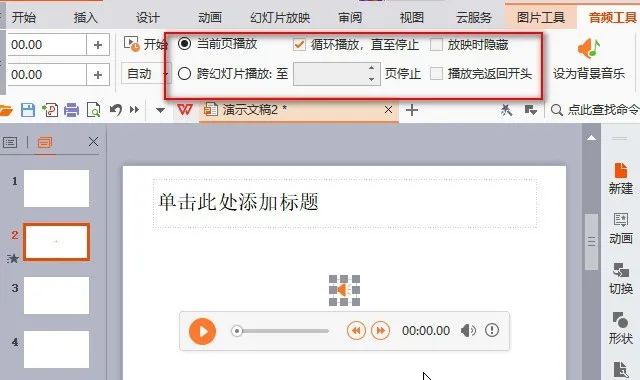Click the upper 00.00 time field
Image resolution: width=640 pixels, height=380 pixels.
coord(46,44)
